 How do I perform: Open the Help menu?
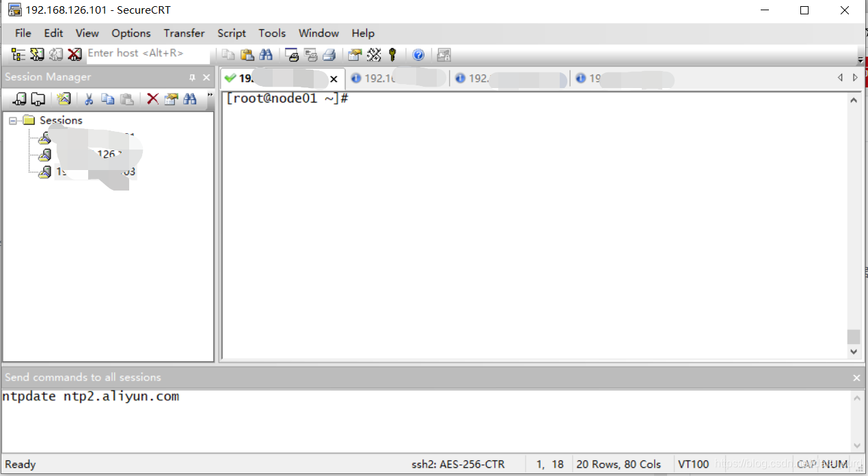(363, 33)
